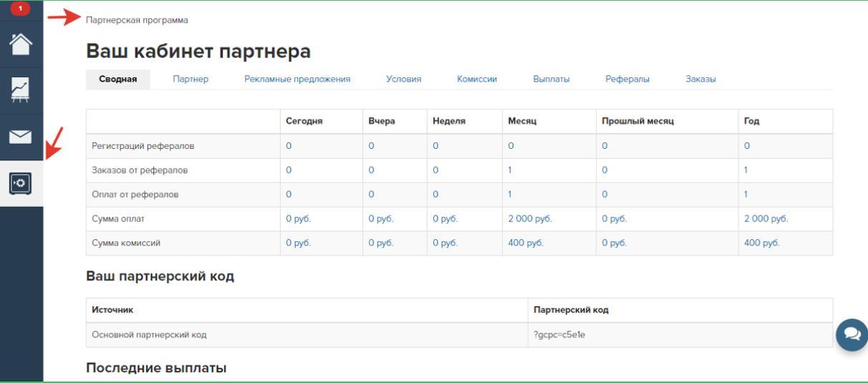Click the Партнерская программа breadcrumb
Screen dimensions: 868x383
point(137,20)
